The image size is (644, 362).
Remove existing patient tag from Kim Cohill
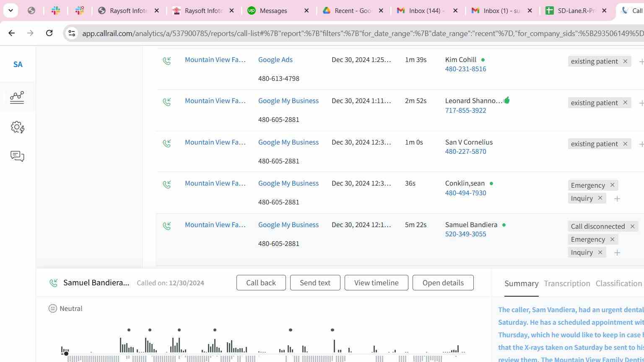click(625, 61)
